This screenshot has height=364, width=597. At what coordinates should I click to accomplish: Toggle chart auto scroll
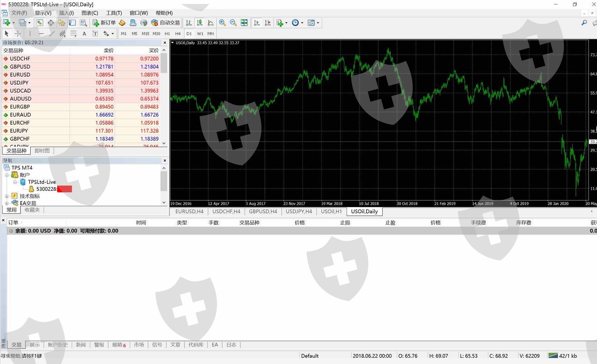257,23
